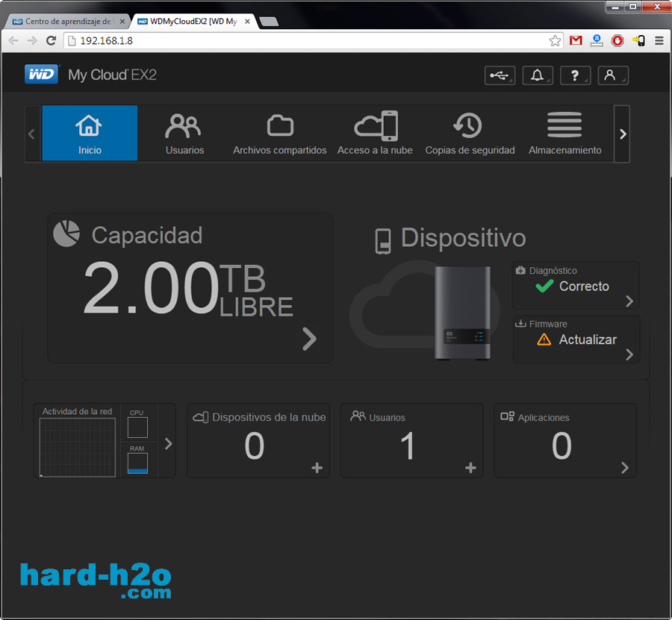Click the Correcto diagnostic status
The image size is (672, 620).
coord(584,286)
